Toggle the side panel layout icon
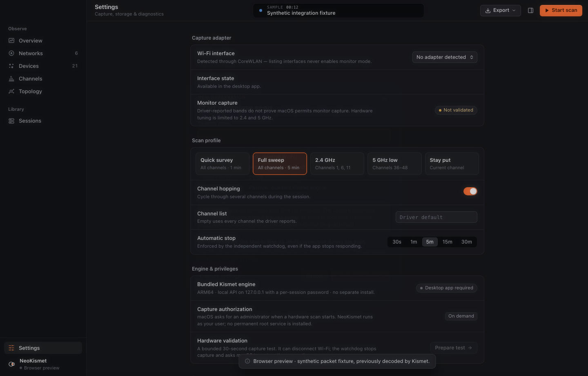The width and height of the screenshot is (588, 376). click(531, 11)
